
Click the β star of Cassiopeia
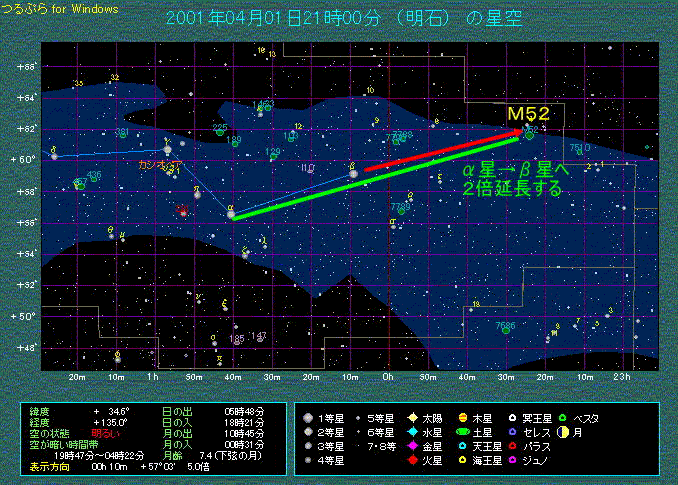[352, 174]
